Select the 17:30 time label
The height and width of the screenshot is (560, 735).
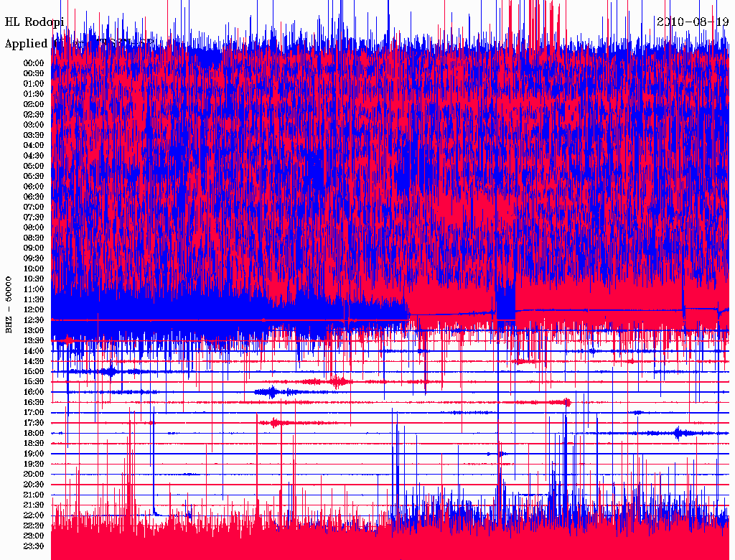click(x=34, y=423)
